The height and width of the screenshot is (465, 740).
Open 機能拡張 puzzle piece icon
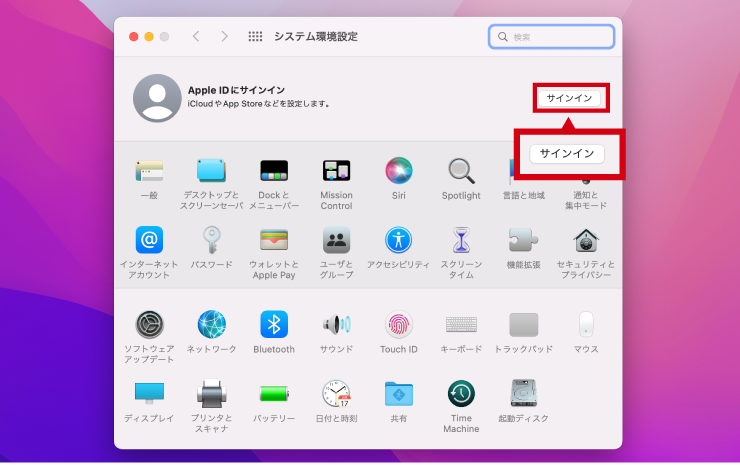point(523,240)
